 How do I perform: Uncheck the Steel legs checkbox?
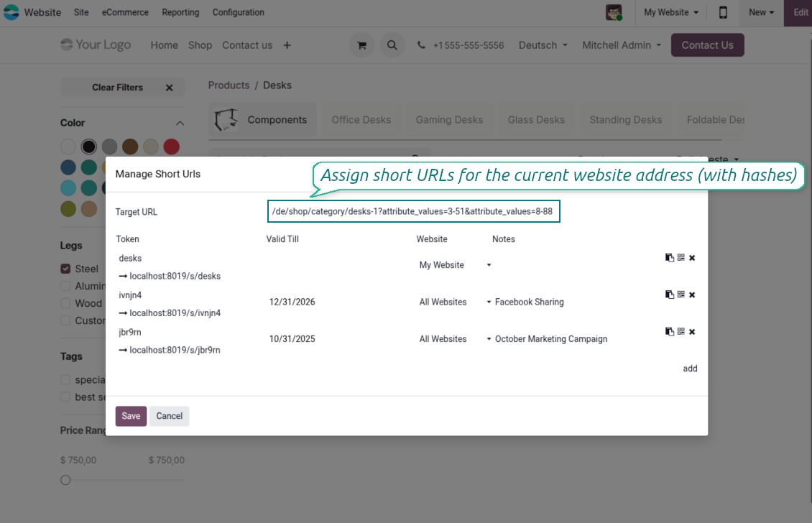coord(66,269)
